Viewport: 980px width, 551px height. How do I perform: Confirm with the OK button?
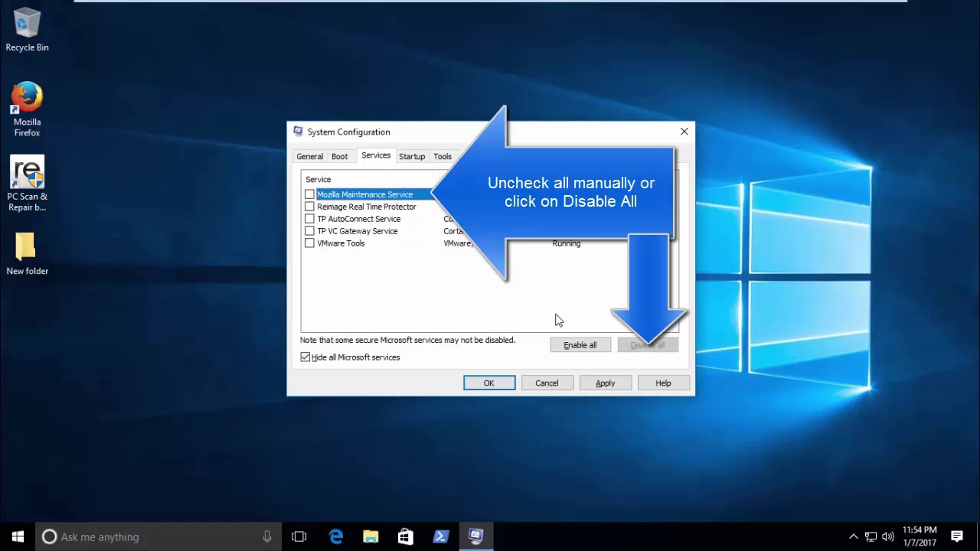489,383
